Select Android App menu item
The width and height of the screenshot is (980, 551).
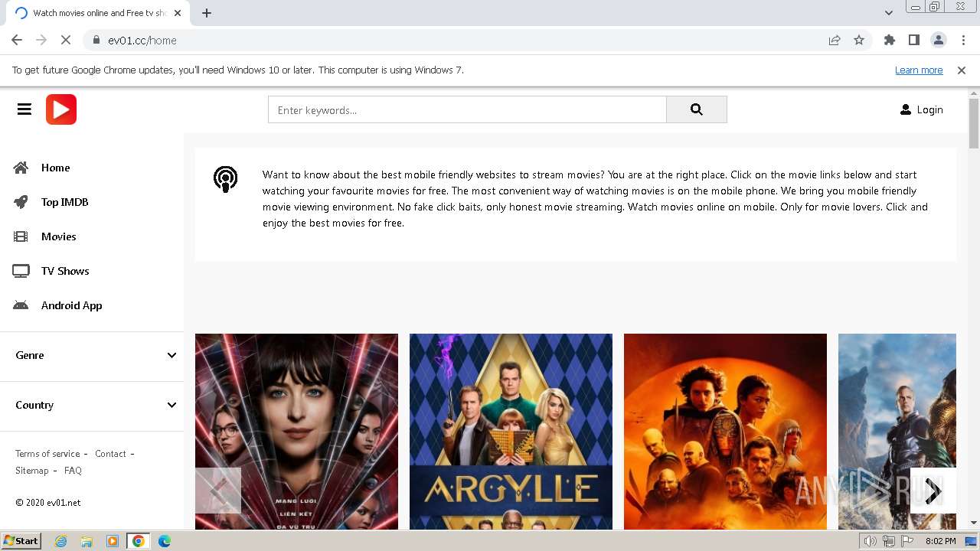tap(71, 305)
